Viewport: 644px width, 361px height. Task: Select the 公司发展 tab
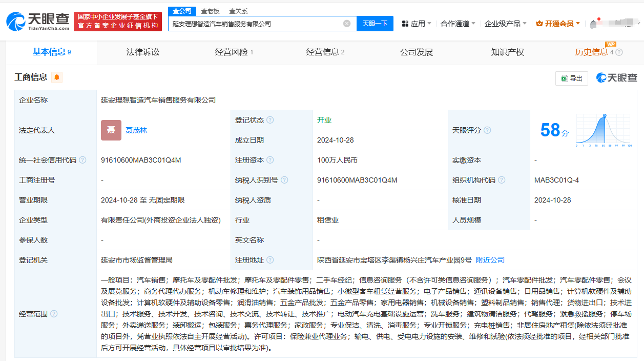[x=417, y=52]
